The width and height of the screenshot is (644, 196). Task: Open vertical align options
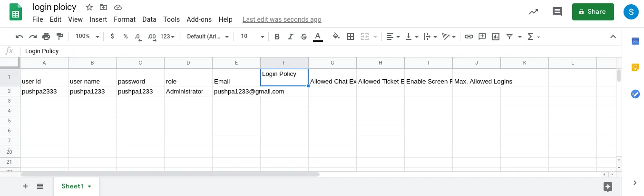(x=411, y=37)
